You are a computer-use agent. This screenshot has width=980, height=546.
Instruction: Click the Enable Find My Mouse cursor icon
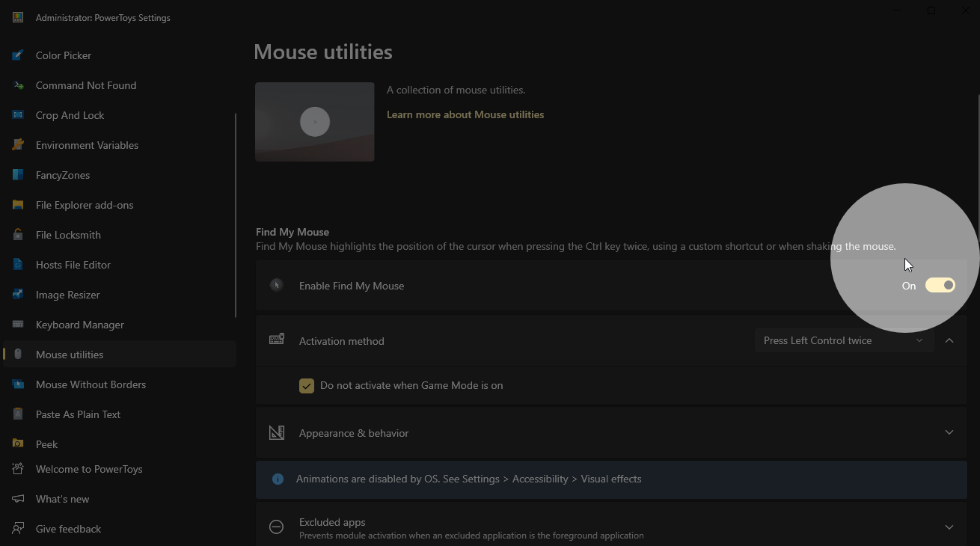277,285
